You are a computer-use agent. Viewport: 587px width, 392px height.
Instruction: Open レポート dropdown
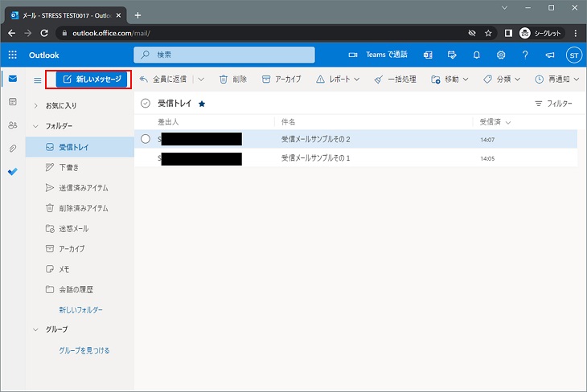(356, 79)
